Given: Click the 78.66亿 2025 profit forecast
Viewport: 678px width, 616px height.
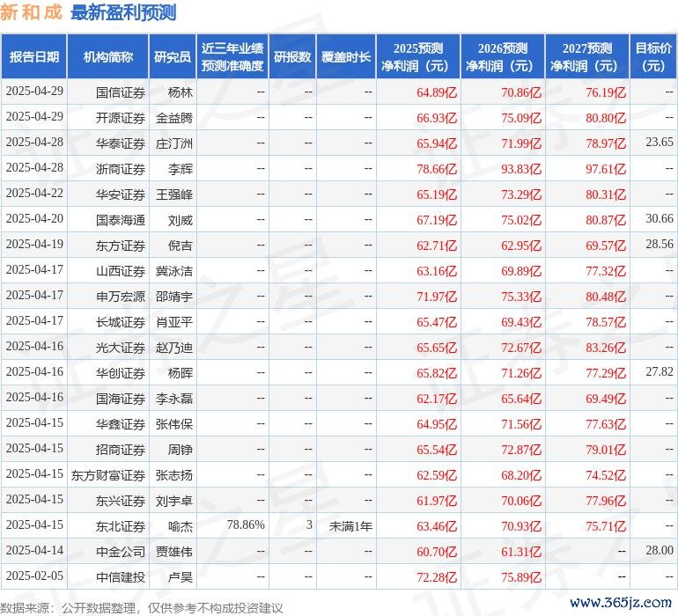Looking at the screenshot, I should coord(437,169).
